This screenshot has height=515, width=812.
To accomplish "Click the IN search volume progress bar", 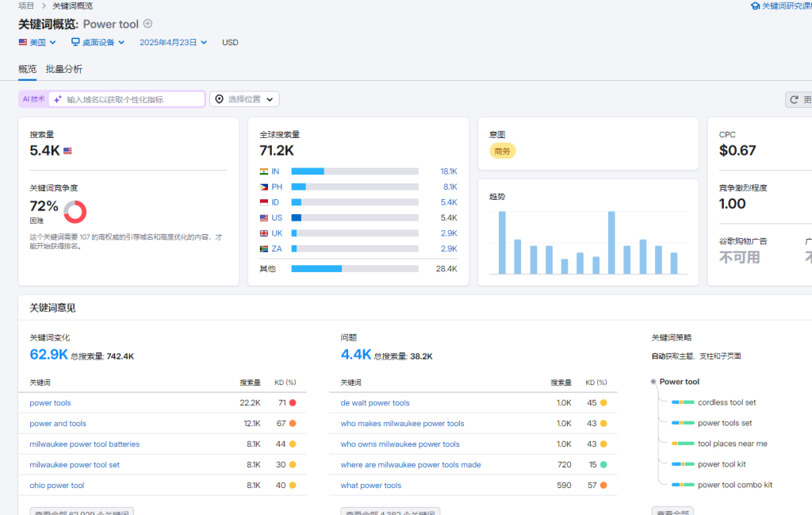I will click(354, 171).
